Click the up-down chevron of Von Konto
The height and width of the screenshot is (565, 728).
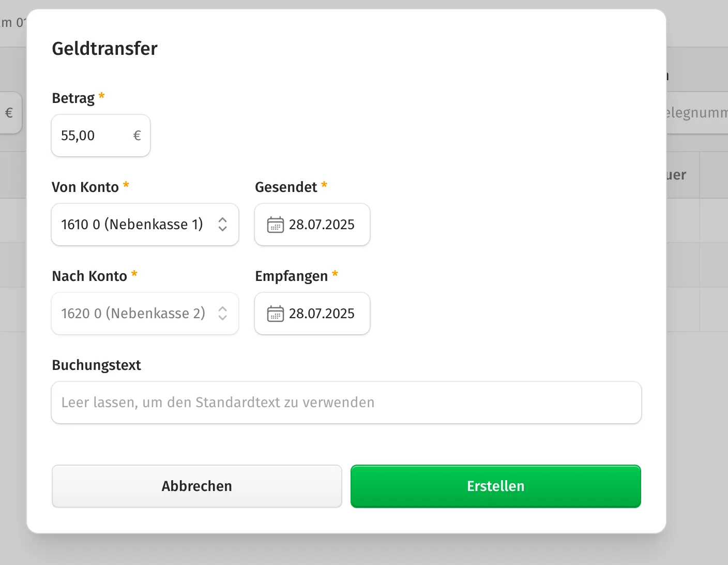(222, 225)
